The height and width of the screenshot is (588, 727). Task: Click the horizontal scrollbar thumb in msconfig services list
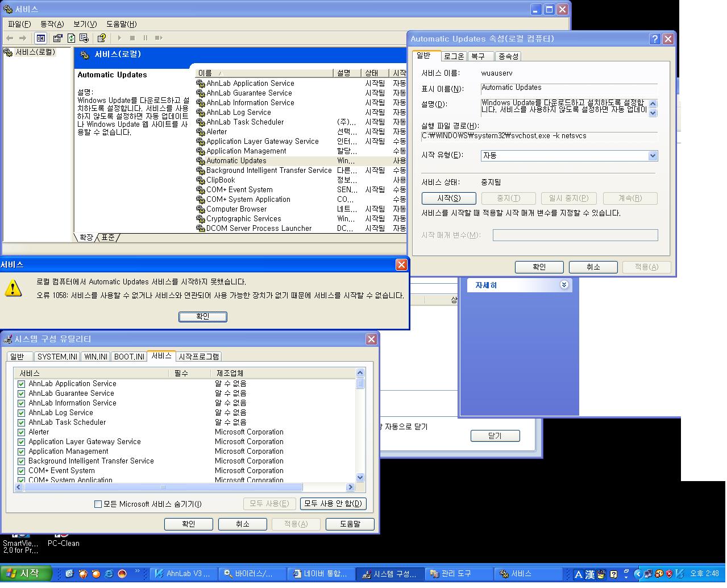point(163,487)
